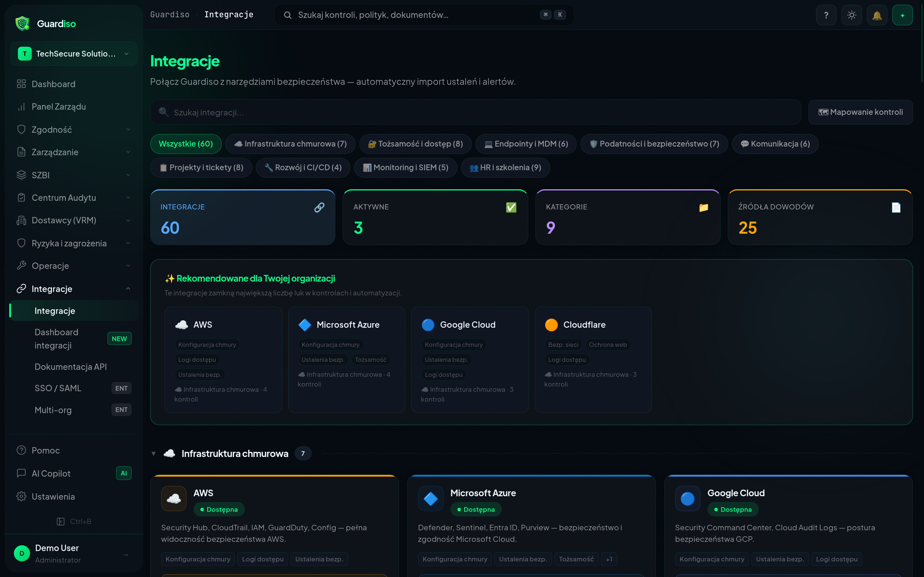Screen dimensions: 924x577
Task: Click the Guardiso shield logo
Action: (22, 24)
